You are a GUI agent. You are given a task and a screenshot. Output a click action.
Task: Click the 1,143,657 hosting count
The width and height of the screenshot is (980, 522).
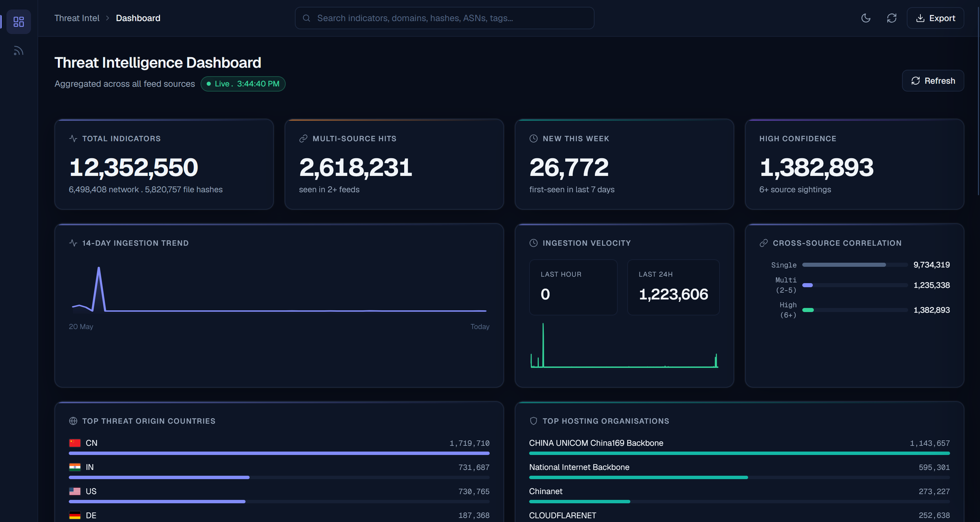tap(930, 443)
